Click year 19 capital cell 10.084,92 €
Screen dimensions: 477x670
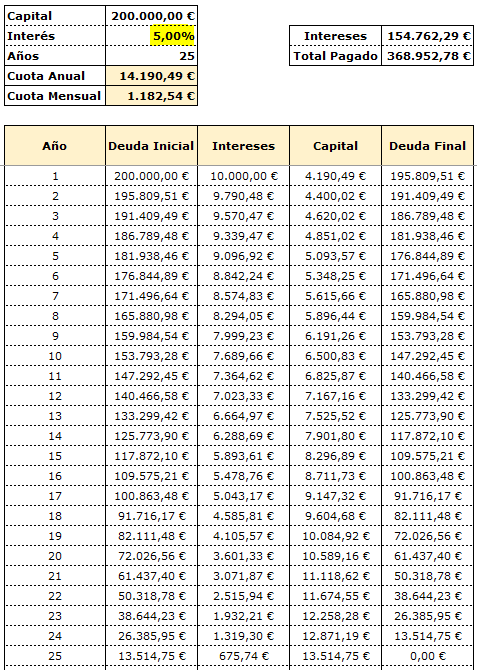[336, 535]
